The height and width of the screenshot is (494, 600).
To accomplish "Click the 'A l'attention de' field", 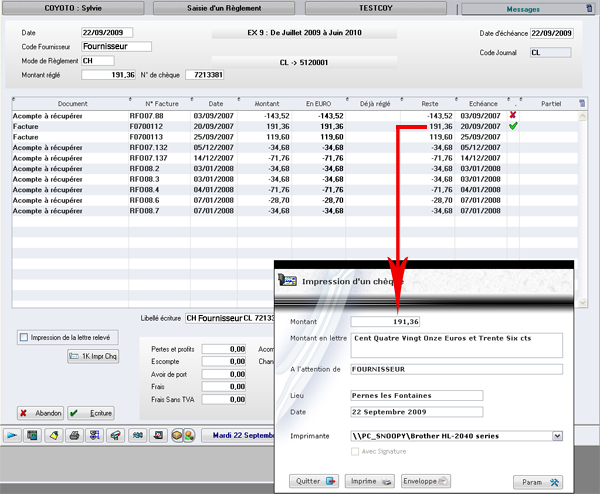I will click(457, 369).
